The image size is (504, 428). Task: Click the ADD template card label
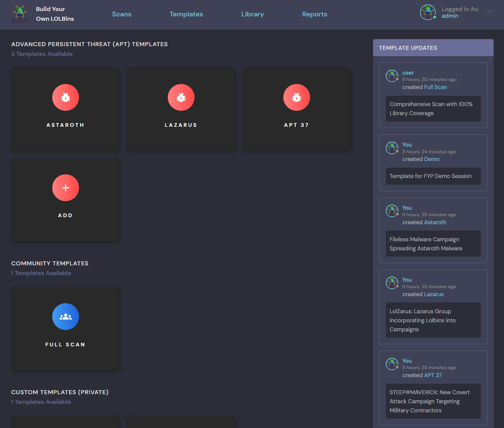pyautogui.click(x=65, y=216)
